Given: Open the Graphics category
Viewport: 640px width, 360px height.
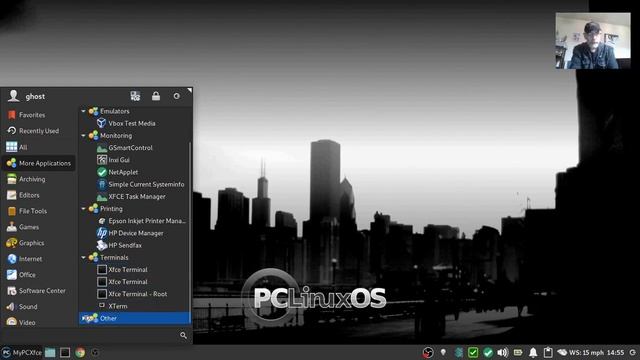Looking at the screenshot, I should [39, 243].
